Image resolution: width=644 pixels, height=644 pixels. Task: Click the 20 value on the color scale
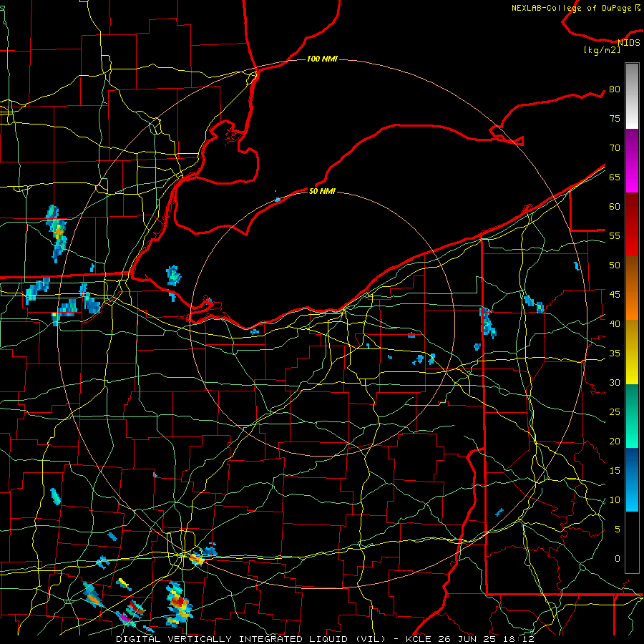tap(615, 441)
